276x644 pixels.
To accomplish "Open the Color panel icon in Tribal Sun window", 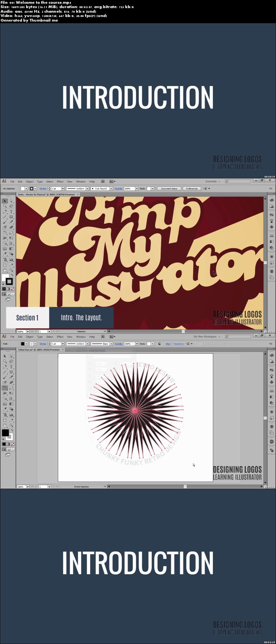I will (272, 355).
